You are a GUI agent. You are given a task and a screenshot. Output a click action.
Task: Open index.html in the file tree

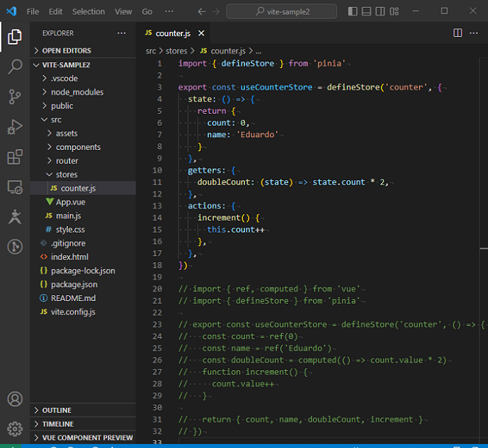[x=83, y=257]
